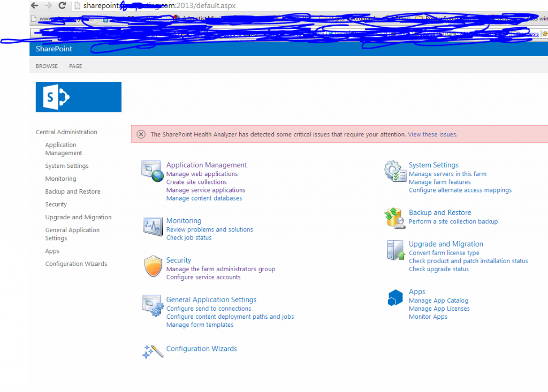Click Manage content databases
Screen dimensions: 548x392
[204, 198]
